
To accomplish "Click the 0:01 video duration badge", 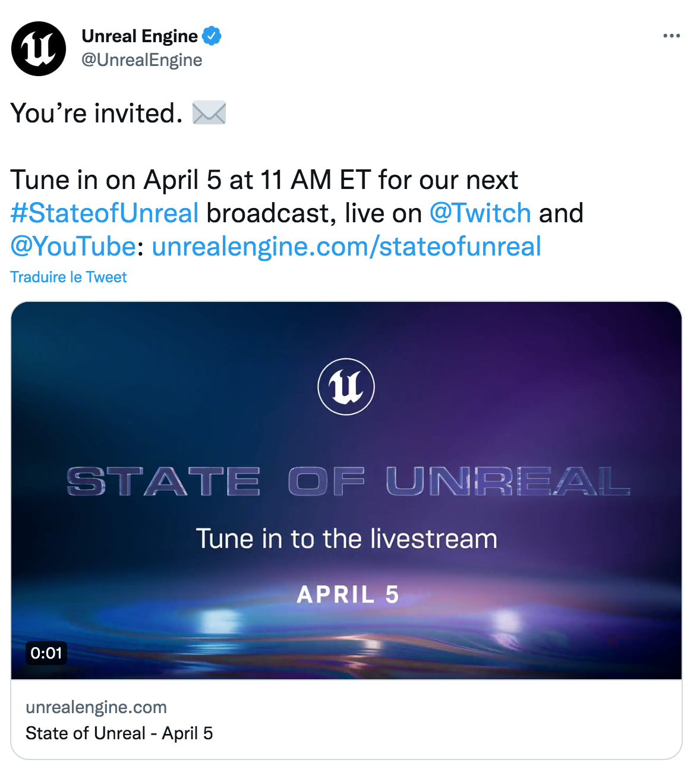I will click(x=46, y=653).
